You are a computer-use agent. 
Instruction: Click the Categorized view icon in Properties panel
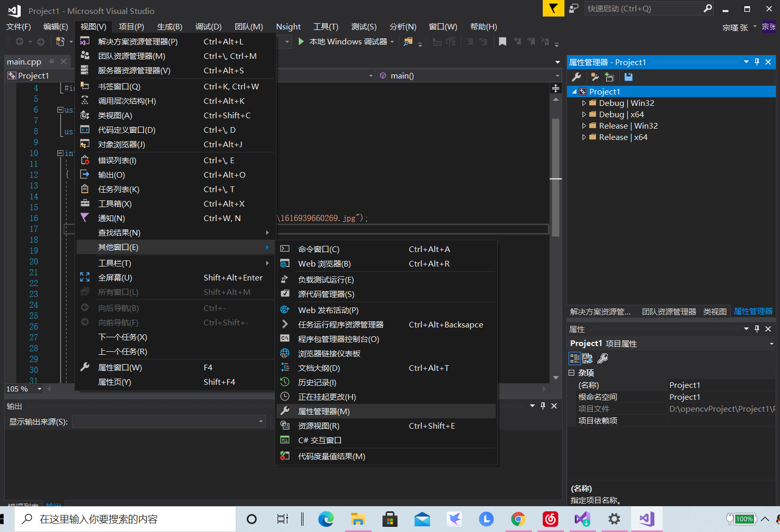tap(574, 358)
